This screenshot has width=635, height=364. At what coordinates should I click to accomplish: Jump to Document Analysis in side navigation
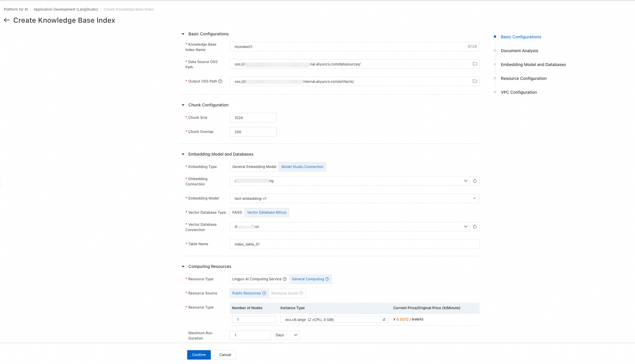[519, 51]
